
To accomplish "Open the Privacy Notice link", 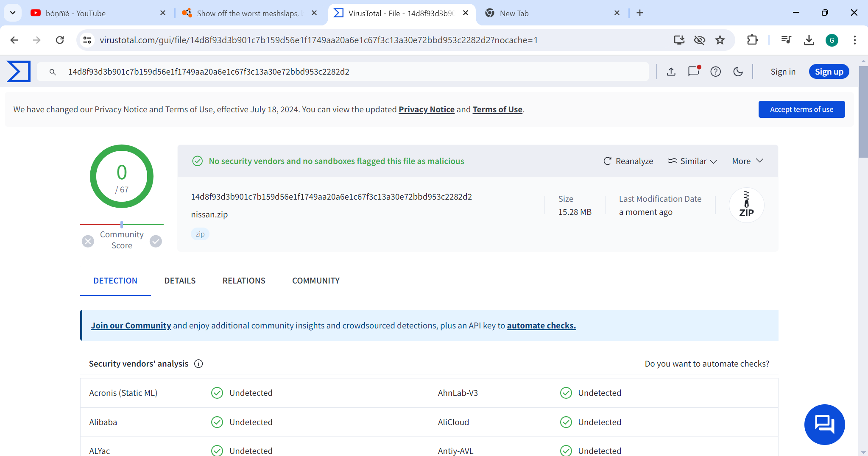I will click(427, 109).
